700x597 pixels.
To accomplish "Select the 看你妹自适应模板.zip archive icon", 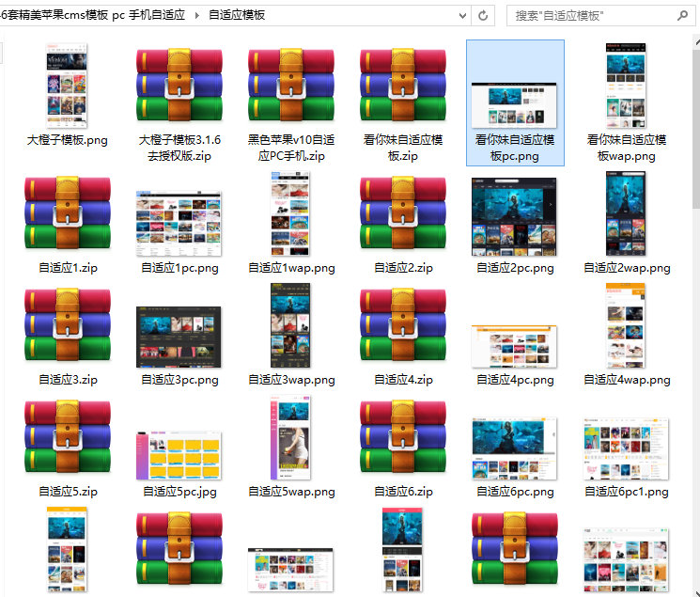I will (x=403, y=85).
